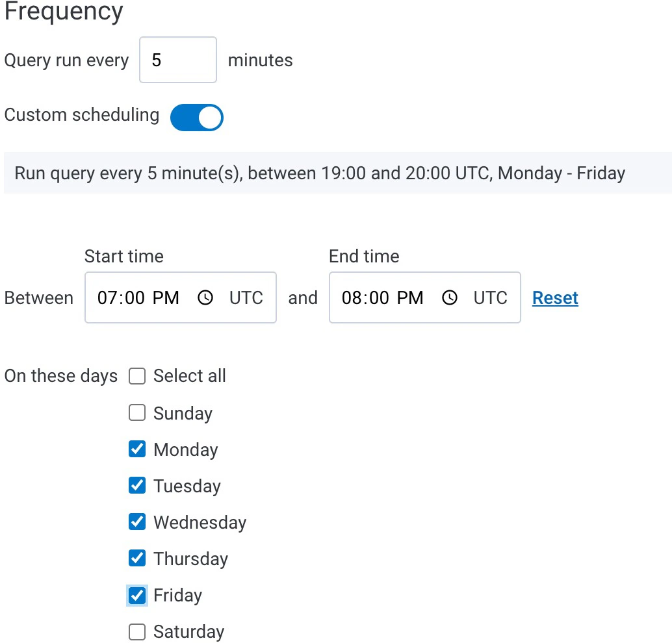
Task: Enable the Sunday checkbox
Action: tap(136, 412)
